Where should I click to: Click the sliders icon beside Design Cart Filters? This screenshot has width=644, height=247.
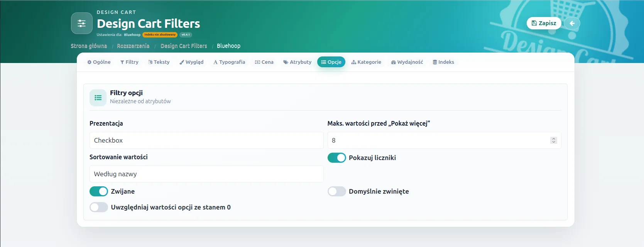point(81,23)
